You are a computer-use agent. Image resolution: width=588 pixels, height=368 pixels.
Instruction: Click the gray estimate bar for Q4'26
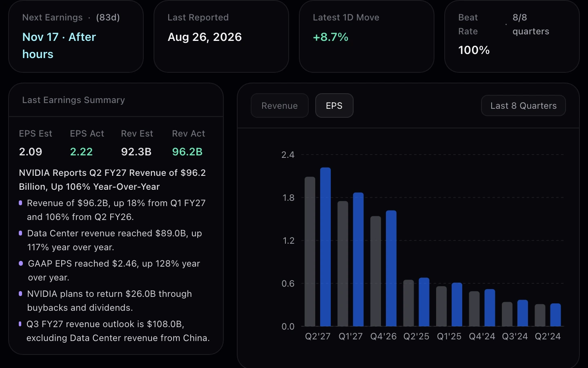[x=376, y=271]
